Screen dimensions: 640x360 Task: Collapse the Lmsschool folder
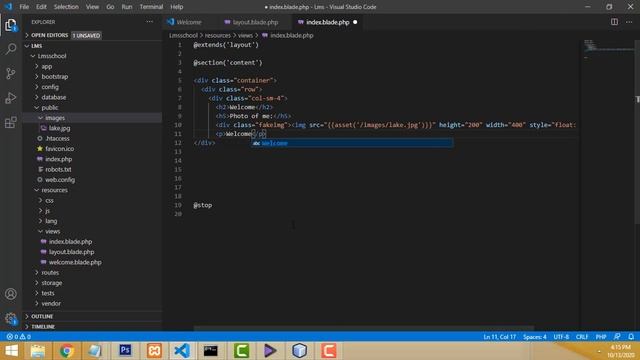click(x=93, y=56)
